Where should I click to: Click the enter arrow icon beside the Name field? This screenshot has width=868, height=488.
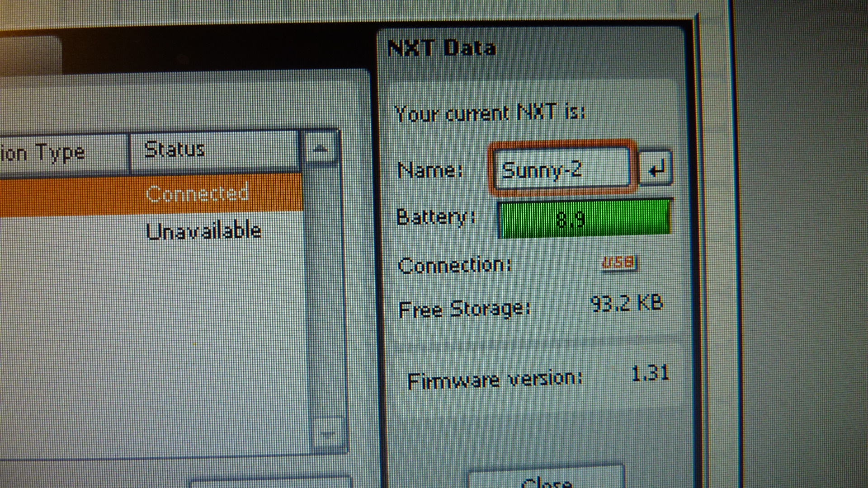pyautogui.click(x=656, y=169)
